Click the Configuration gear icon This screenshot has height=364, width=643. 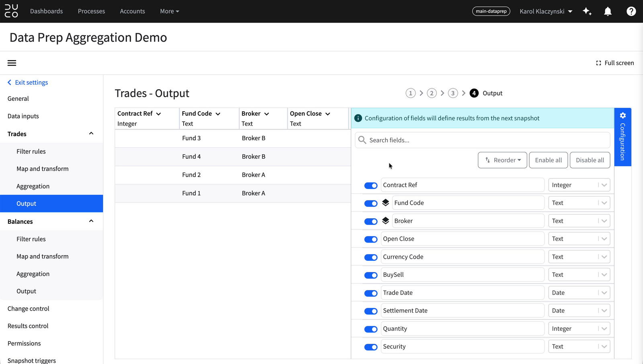coord(623,116)
